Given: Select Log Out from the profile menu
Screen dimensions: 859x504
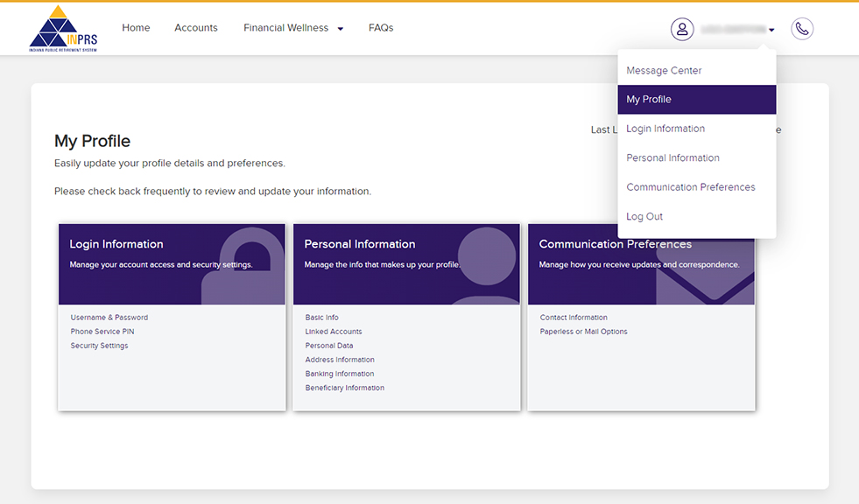Looking at the screenshot, I should pos(644,216).
